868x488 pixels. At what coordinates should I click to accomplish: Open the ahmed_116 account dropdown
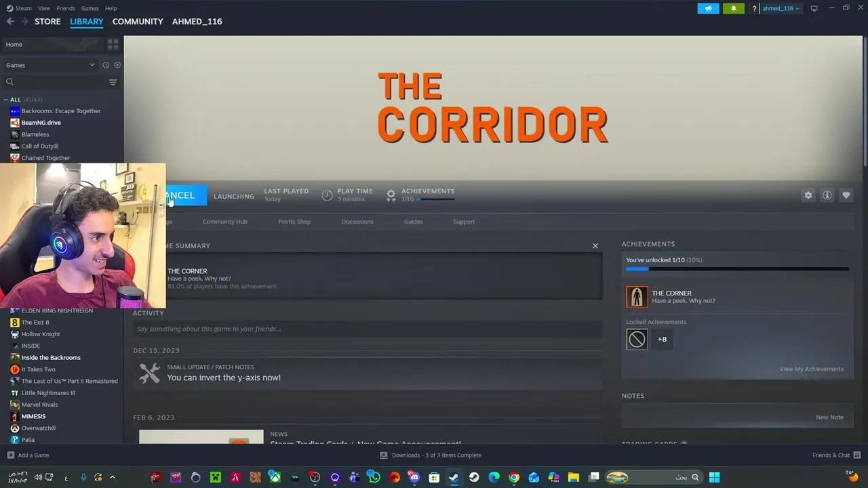pos(780,8)
